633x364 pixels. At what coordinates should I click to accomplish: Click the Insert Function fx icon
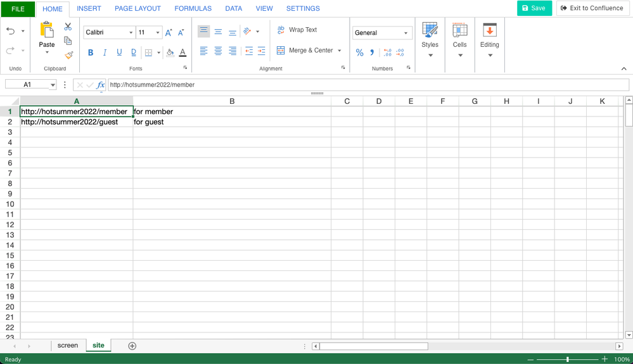point(101,85)
